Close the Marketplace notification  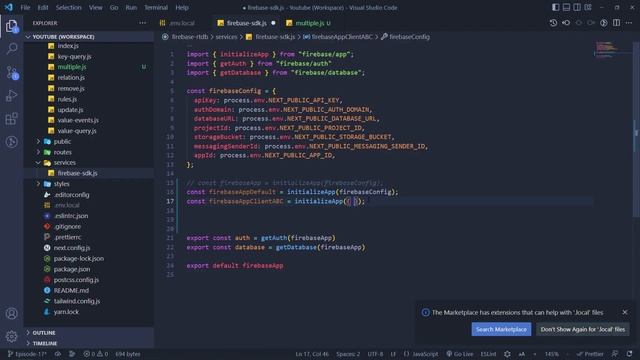tap(624, 312)
